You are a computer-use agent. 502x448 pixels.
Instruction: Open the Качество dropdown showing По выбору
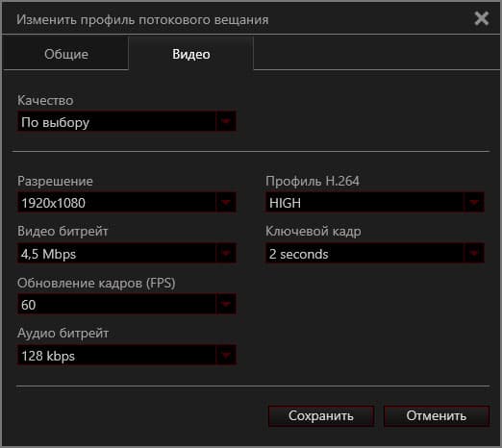click(x=127, y=121)
